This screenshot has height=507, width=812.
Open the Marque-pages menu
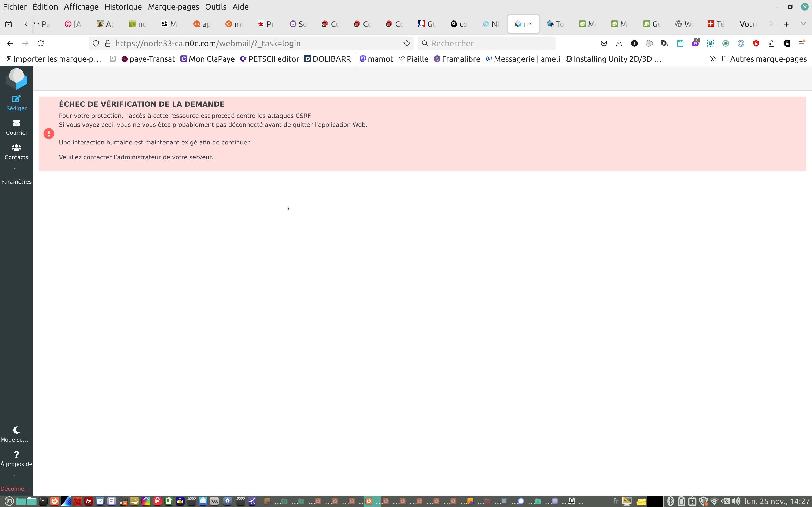[173, 7]
